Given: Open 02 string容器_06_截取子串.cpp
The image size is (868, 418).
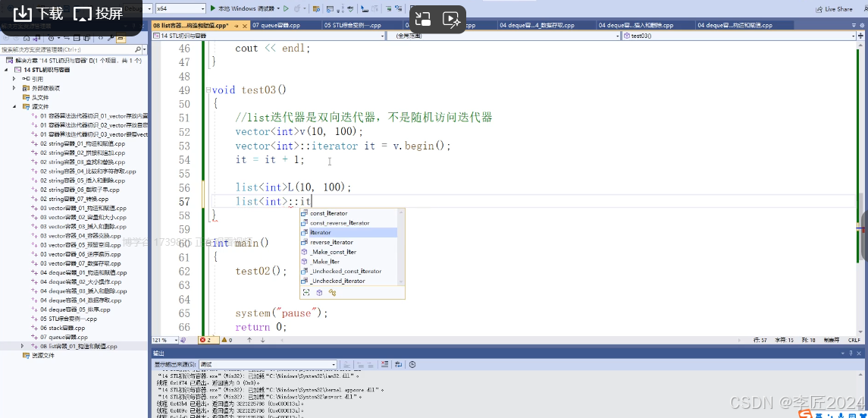Looking at the screenshot, I should pyautogui.click(x=80, y=190).
